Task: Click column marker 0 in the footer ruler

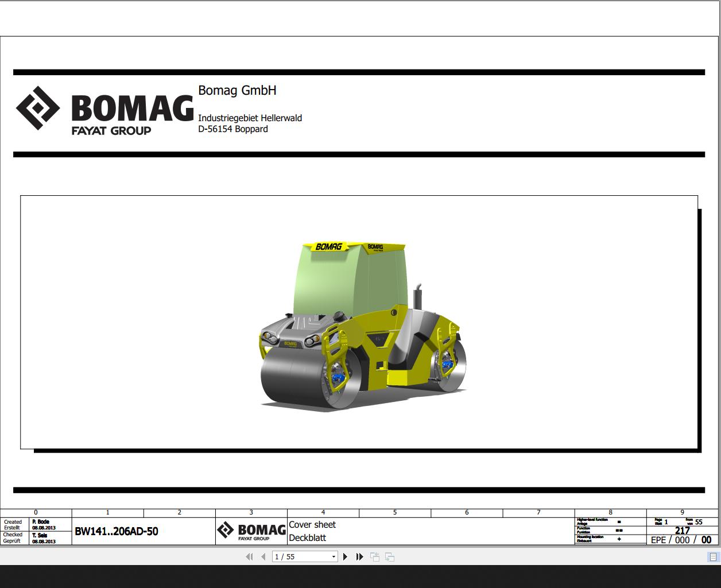Action: (x=36, y=512)
